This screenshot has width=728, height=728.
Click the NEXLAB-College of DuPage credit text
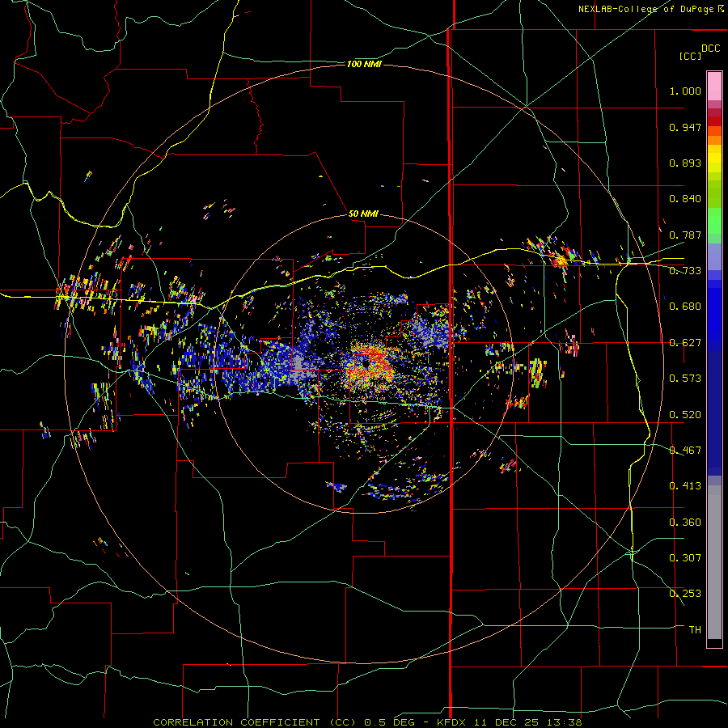click(651, 9)
